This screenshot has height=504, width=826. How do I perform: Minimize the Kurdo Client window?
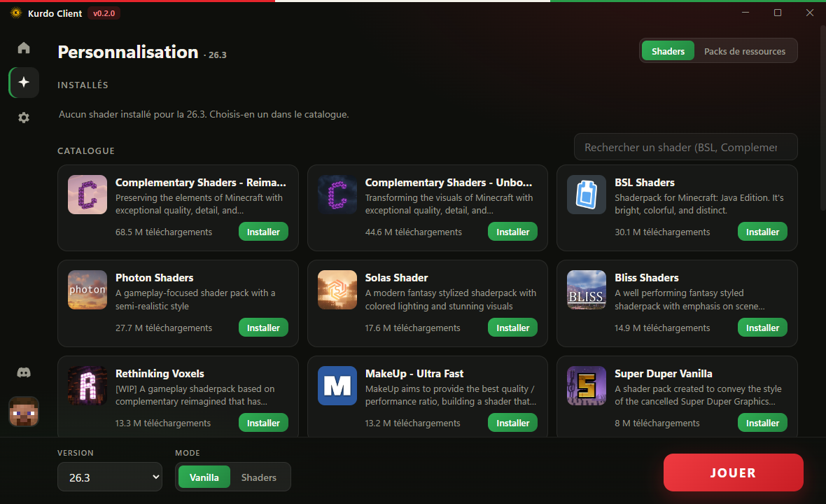click(x=745, y=13)
